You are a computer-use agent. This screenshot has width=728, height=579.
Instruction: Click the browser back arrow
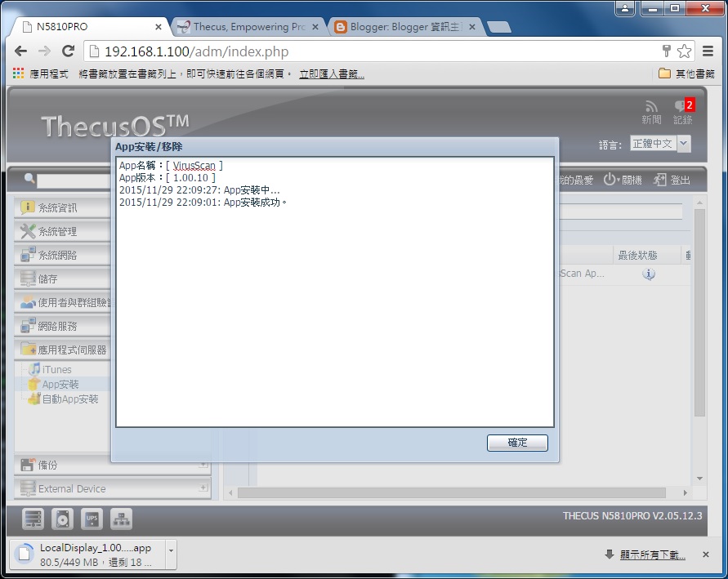pos(21,51)
